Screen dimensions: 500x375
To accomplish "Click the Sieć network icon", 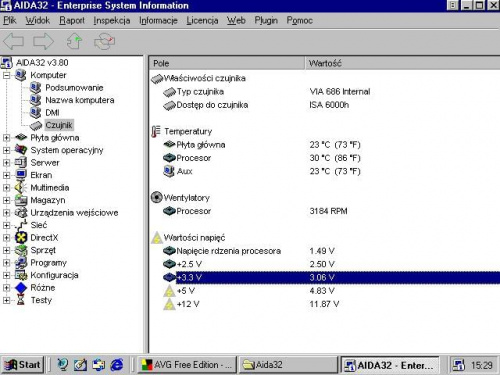I will pos(21,225).
